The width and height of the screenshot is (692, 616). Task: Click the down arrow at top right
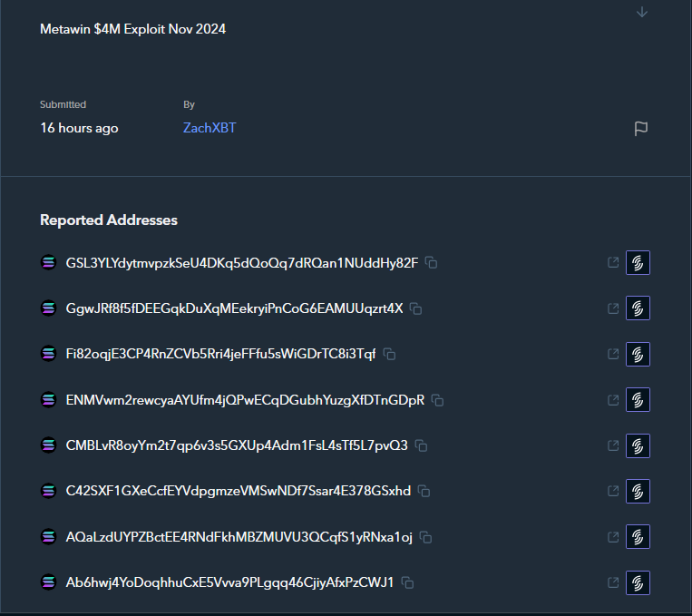tap(642, 12)
